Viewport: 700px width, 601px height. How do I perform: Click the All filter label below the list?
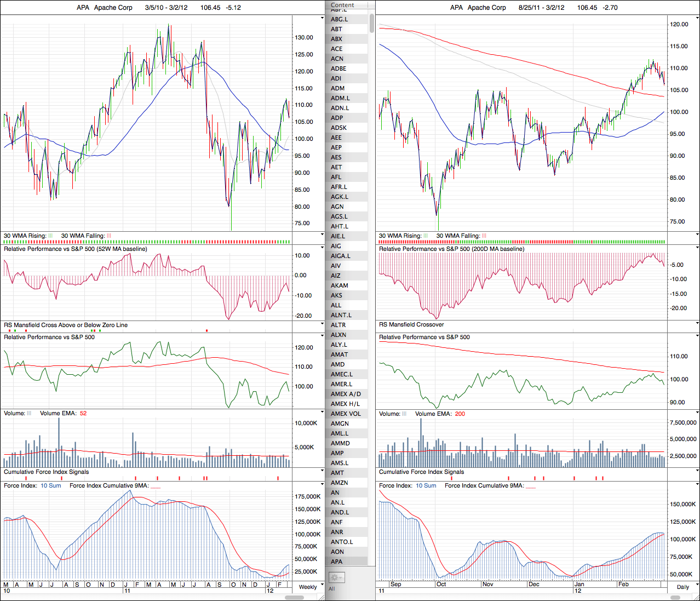coord(331,589)
